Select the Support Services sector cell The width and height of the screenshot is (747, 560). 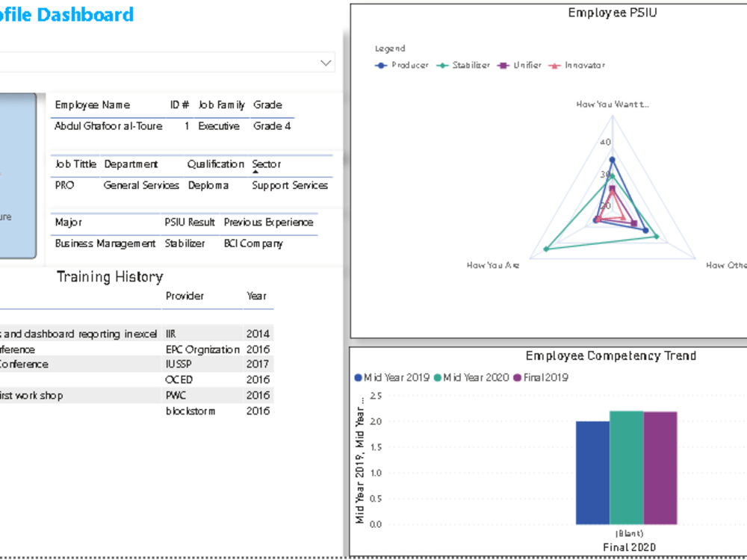click(x=290, y=185)
